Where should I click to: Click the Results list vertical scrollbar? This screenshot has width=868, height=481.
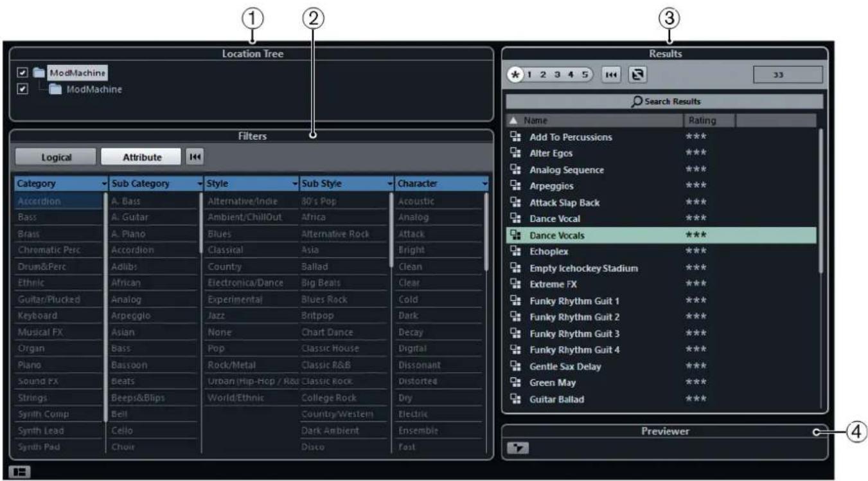pyautogui.click(x=820, y=201)
